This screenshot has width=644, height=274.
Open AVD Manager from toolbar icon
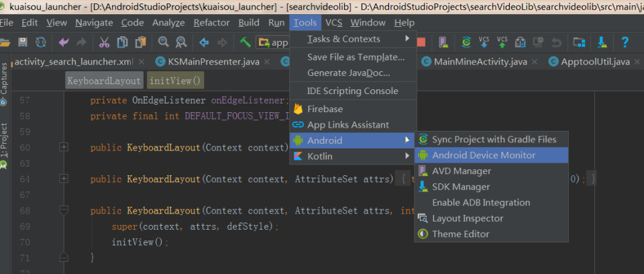(443, 42)
